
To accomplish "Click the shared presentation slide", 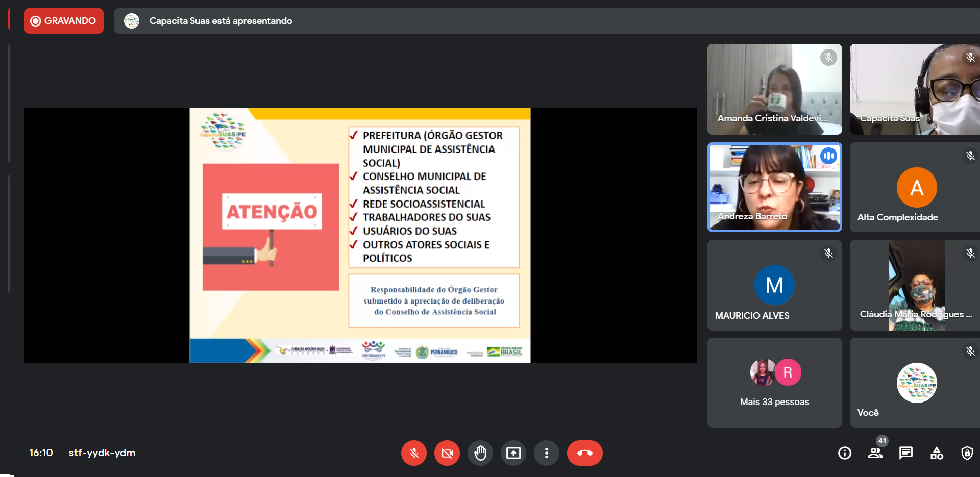I will point(360,235).
